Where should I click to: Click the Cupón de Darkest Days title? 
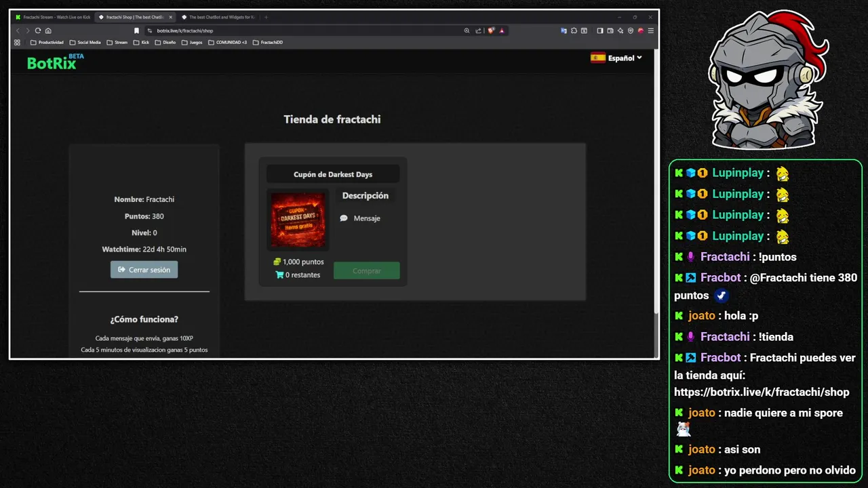(333, 174)
